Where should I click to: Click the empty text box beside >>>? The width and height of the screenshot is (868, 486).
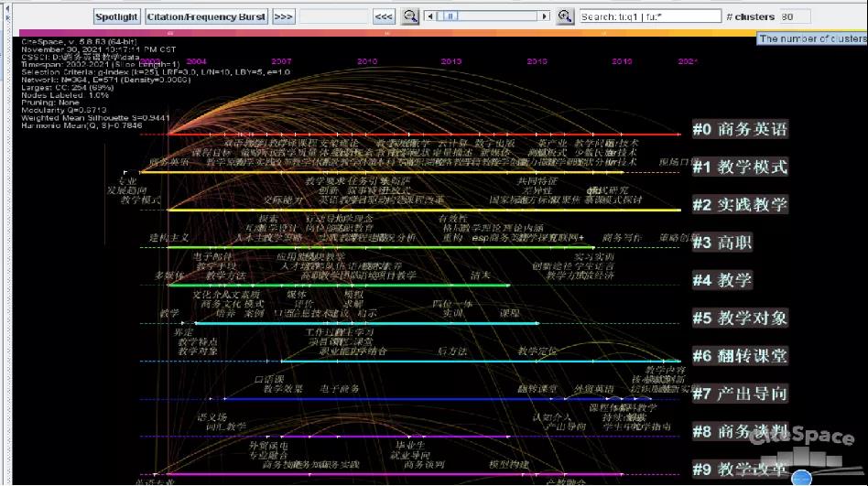point(333,16)
